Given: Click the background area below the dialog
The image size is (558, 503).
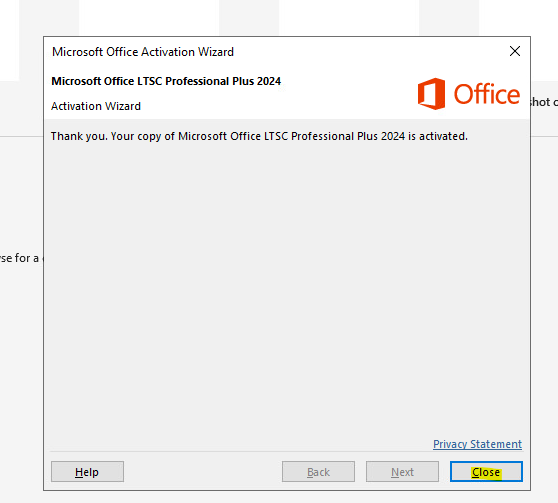Looking at the screenshot, I should 279,497.
